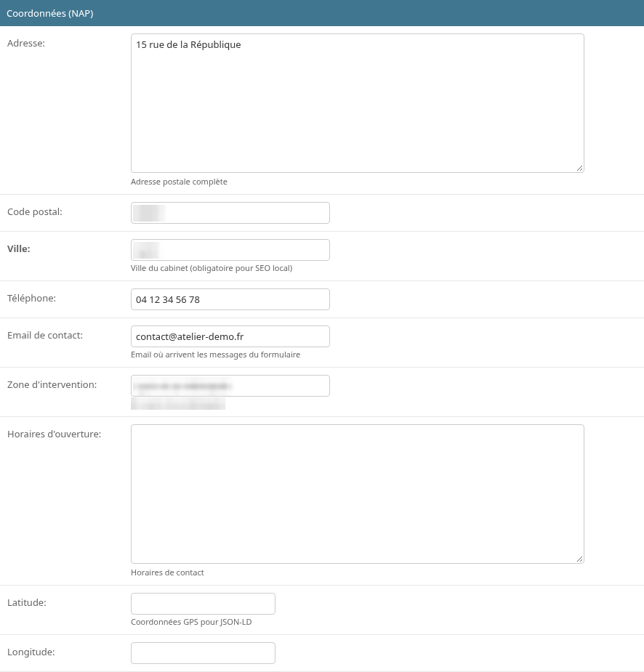
Task: Click the Ville input field
Action: coord(230,250)
